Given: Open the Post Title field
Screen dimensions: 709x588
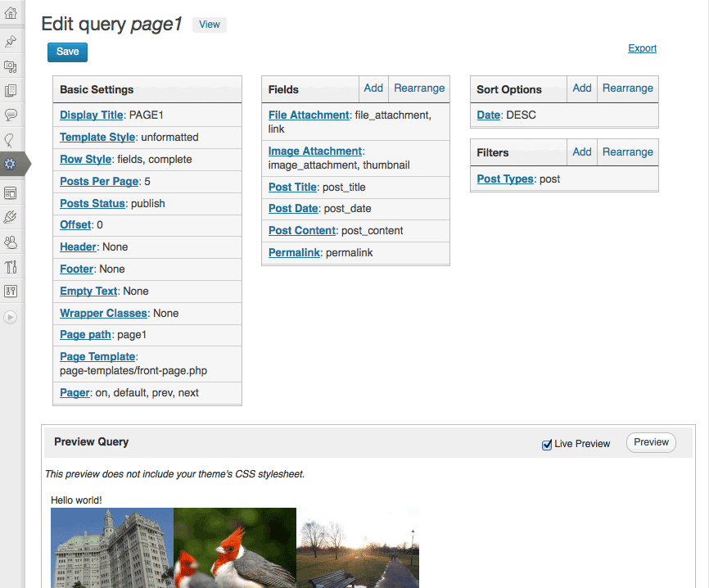Looking at the screenshot, I should pos(292,187).
